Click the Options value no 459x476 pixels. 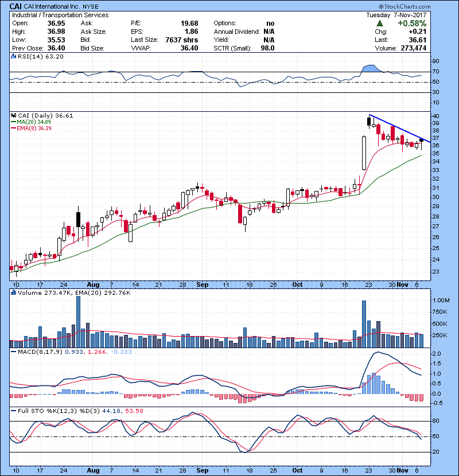point(270,24)
